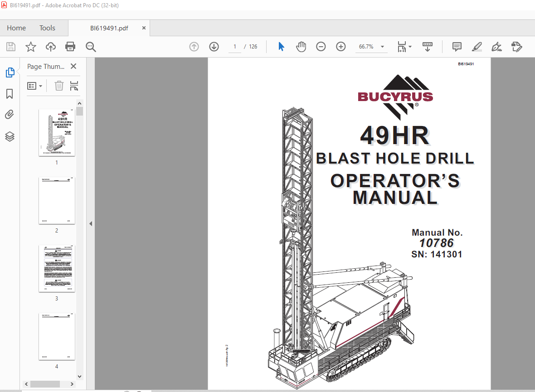Add file to starred favorites
Screen dimensions: 535x392
31,47
